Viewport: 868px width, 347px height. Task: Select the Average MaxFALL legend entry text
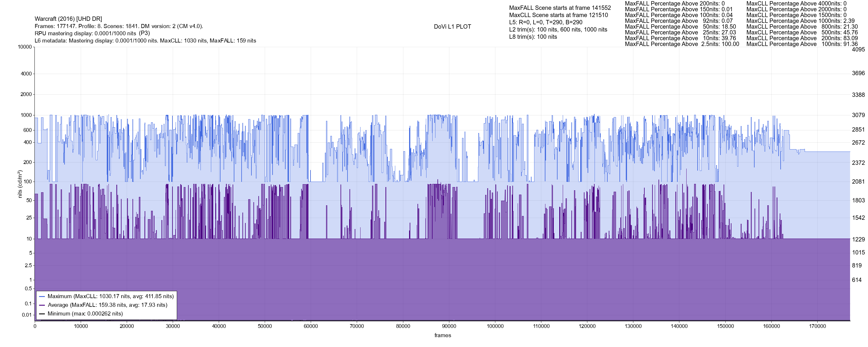tap(108, 305)
